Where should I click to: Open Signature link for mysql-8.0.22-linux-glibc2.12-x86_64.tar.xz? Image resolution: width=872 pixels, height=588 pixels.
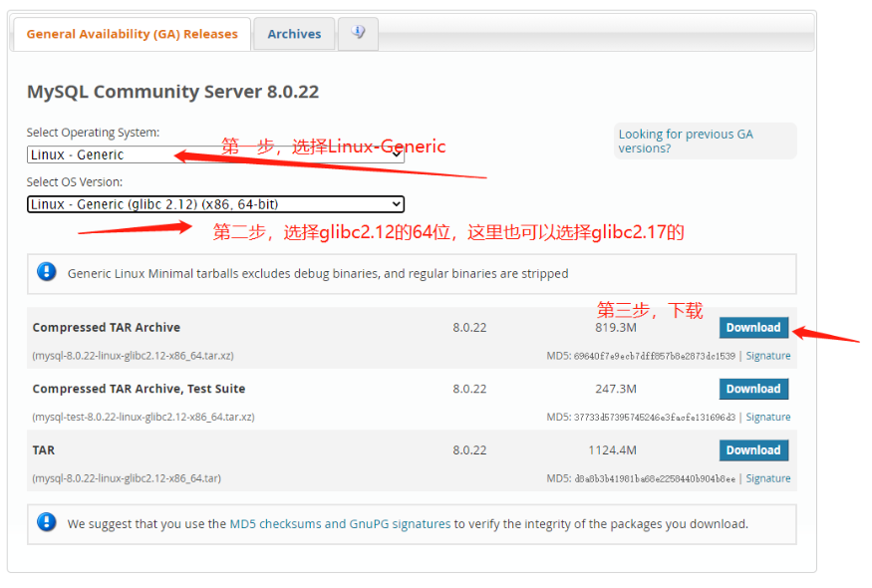click(x=768, y=356)
